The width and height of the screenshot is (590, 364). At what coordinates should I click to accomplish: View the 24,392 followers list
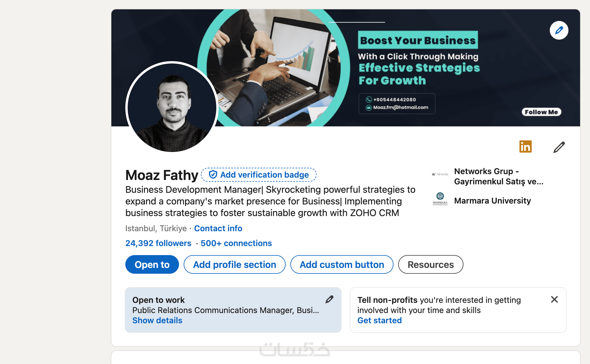point(158,243)
